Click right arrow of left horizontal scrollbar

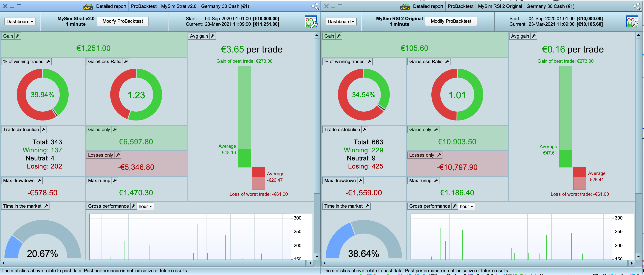310,263
